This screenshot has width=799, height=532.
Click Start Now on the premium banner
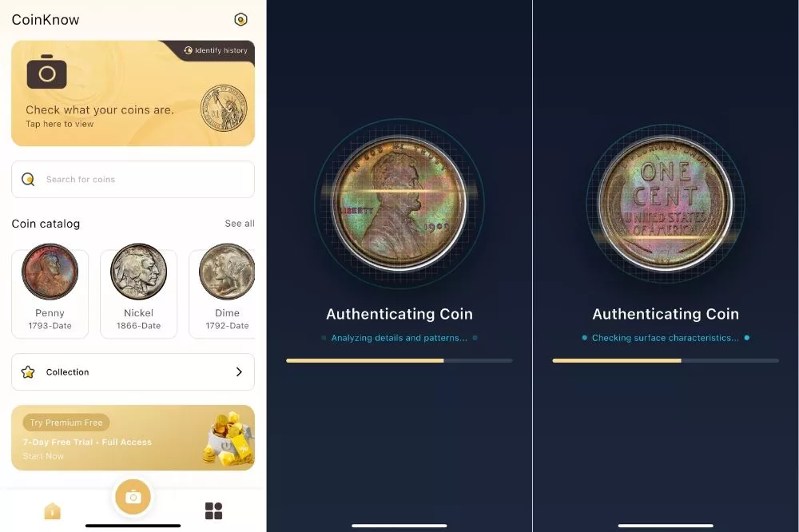pyautogui.click(x=43, y=456)
